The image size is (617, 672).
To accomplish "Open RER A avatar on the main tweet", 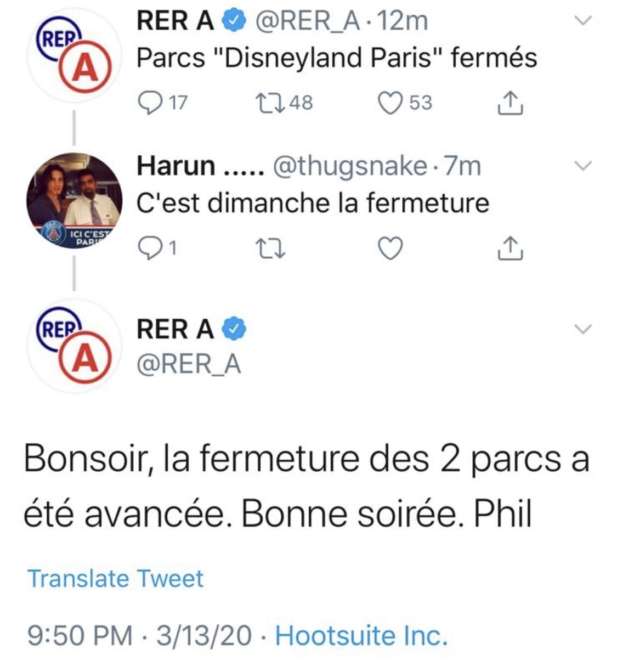I will (x=74, y=346).
